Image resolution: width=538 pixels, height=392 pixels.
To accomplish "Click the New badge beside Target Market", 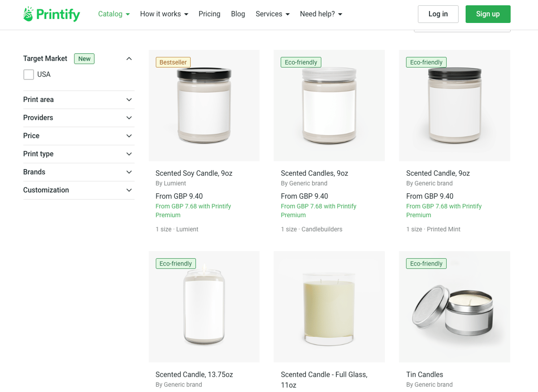I will 84,59.
